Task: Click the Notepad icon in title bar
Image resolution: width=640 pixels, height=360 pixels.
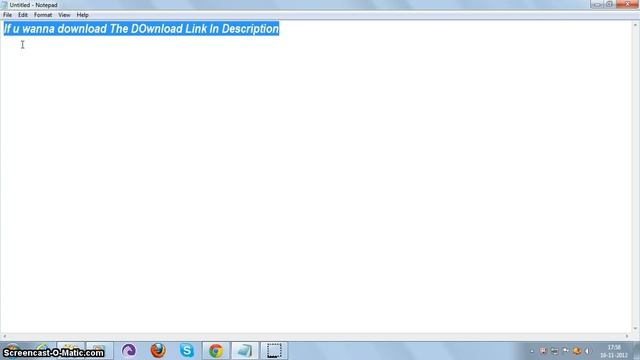Action: tap(4, 5)
